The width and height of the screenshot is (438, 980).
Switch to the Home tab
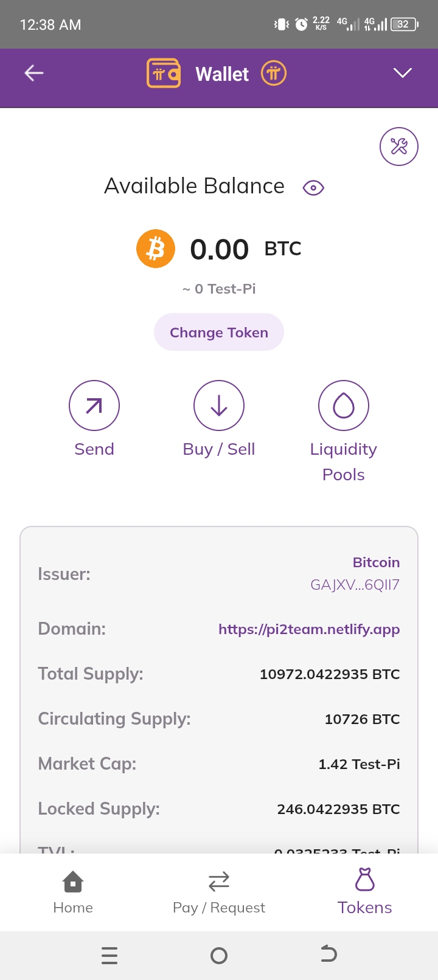tap(73, 892)
